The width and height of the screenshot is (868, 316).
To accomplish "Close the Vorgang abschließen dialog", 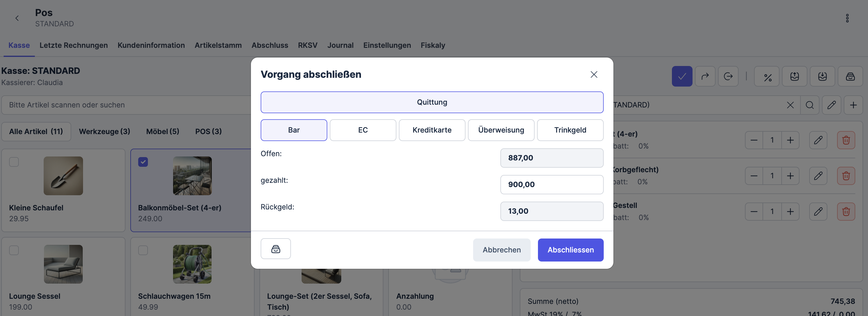I will 594,74.
